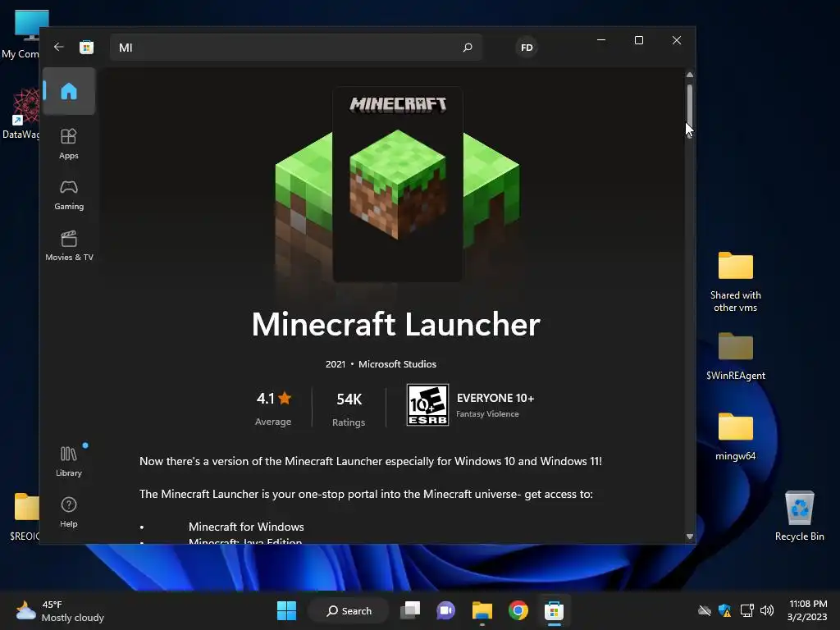Select the mingw64 desktop folder

(x=736, y=436)
